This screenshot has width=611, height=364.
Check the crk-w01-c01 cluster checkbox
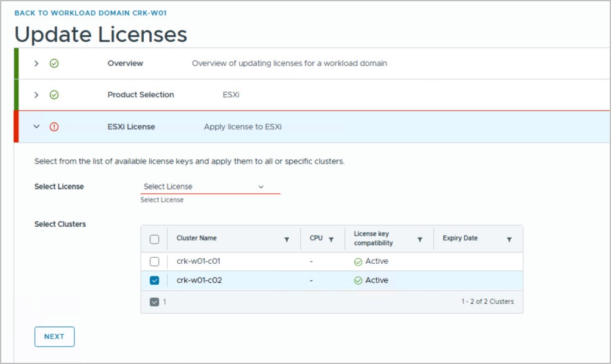click(155, 261)
